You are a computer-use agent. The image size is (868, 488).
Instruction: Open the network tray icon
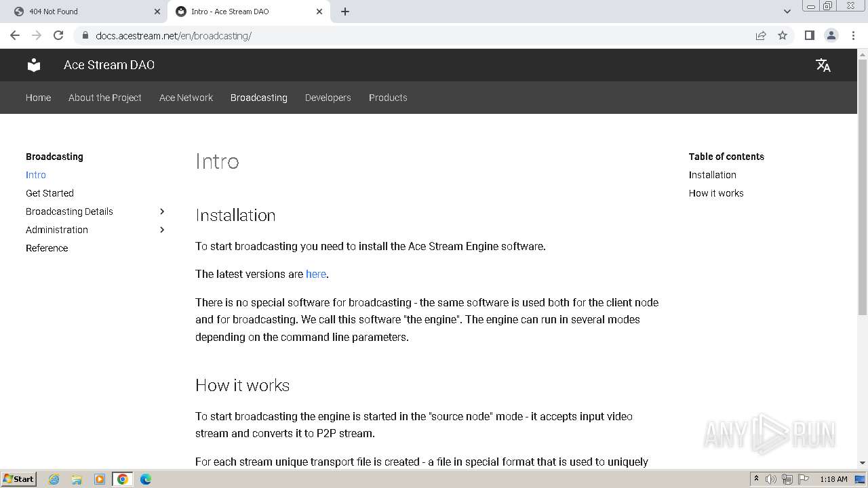(x=787, y=479)
